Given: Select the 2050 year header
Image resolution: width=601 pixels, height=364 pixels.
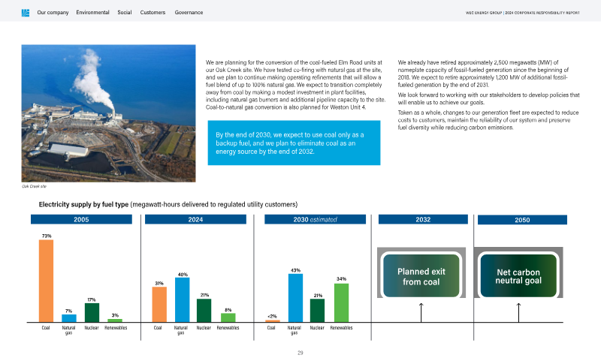Looking at the screenshot, I should (522, 220).
